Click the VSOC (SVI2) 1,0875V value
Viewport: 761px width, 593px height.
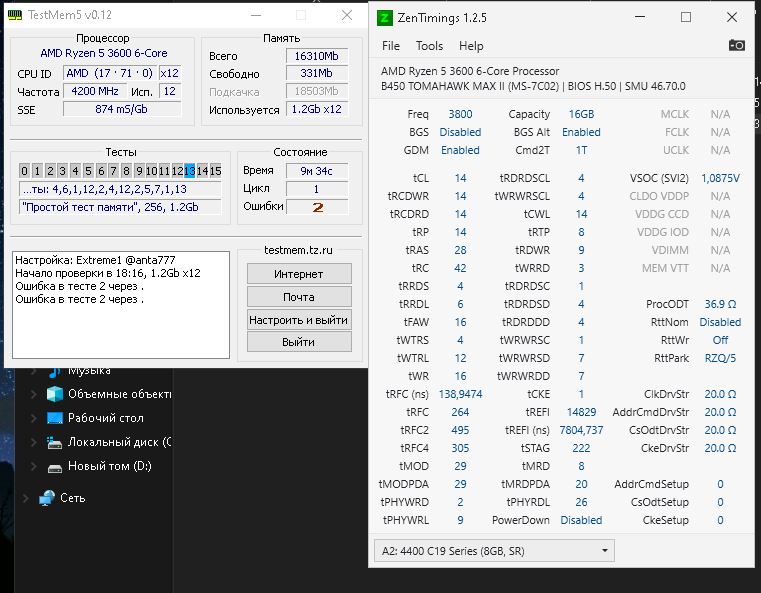click(x=720, y=178)
